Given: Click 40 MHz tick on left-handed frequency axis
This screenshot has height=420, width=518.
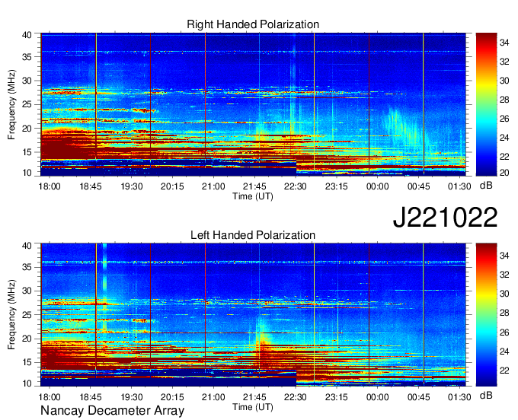Looking at the screenshot, I should 27,246.
